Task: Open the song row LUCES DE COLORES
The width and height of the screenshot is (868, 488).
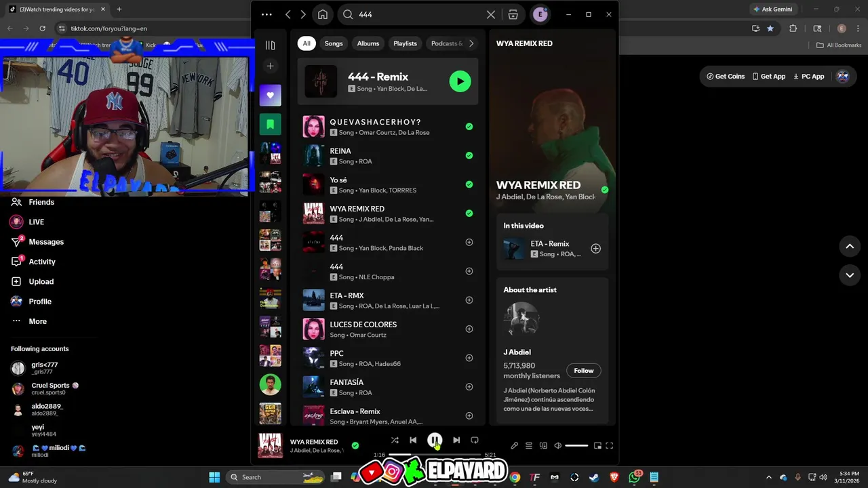Action: (387, 329)
